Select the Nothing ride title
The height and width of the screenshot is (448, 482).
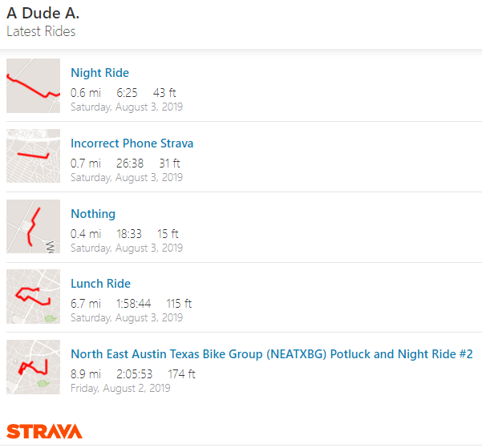coord(93,214)
